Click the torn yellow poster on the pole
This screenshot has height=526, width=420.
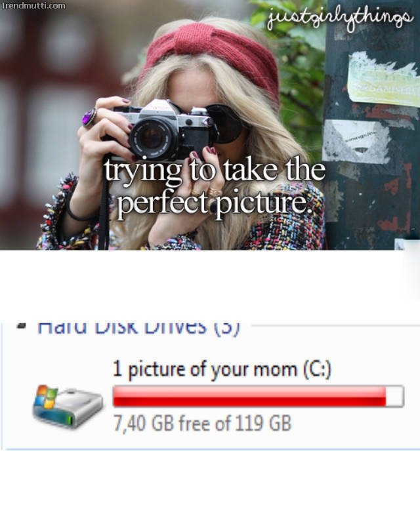tap(384, 79)
